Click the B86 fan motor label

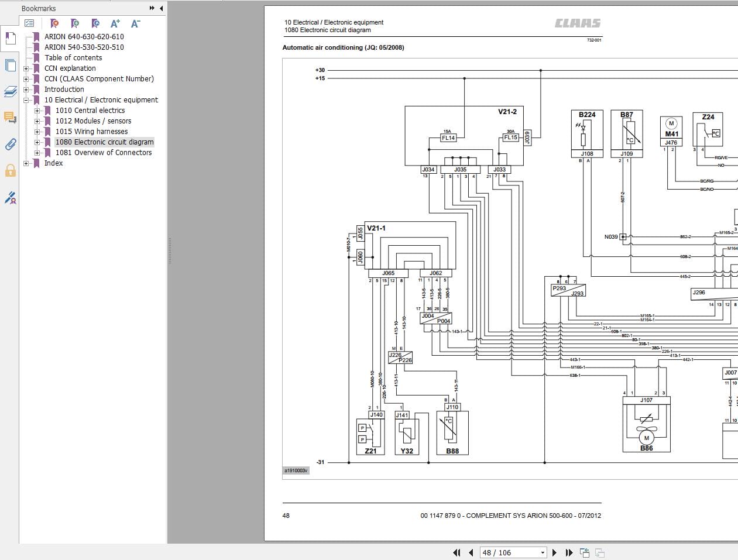click(646, 448)
